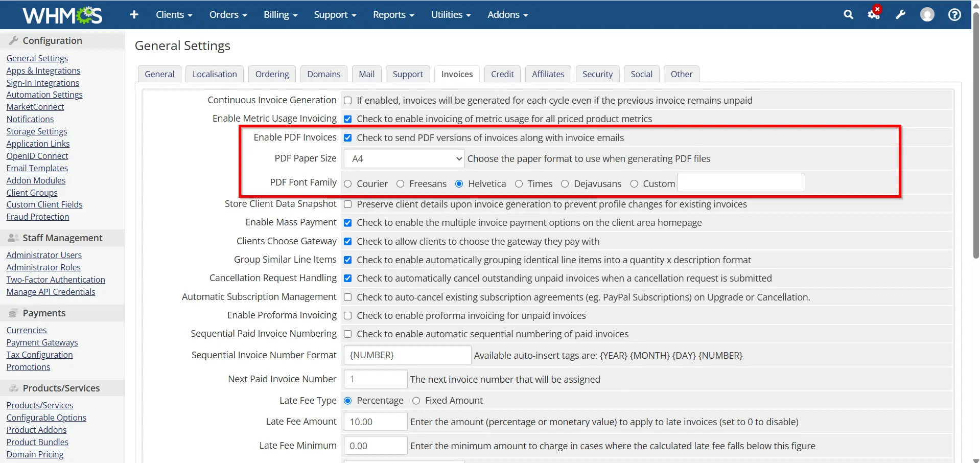Open Payment Gateways sidebar link
Viewport: 980px width, 463px height.
point(42,342)
